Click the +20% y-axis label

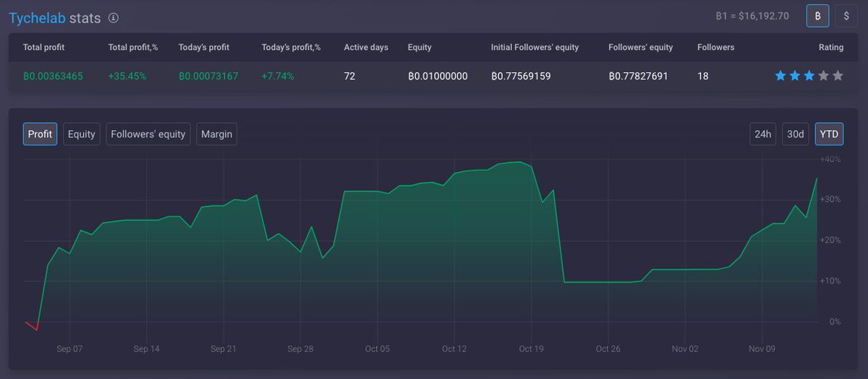click(830, 240)
